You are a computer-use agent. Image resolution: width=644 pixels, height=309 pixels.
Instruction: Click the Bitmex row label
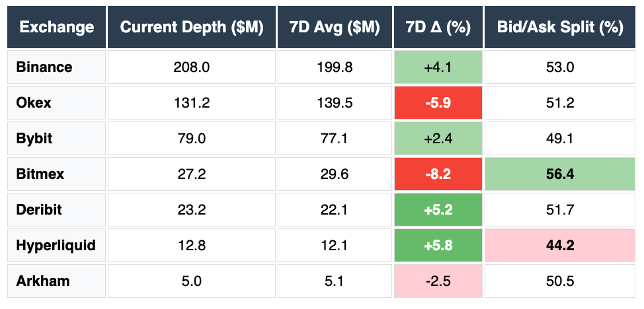(x=38, y=174)
